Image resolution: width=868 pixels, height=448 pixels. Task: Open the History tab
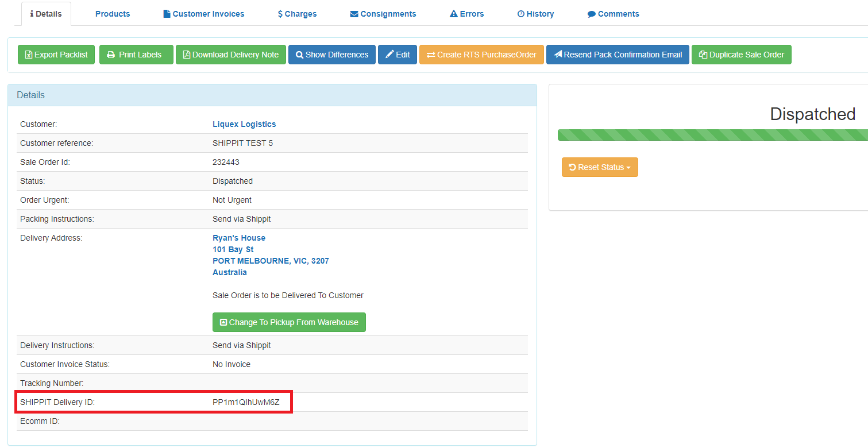(535, 14)
